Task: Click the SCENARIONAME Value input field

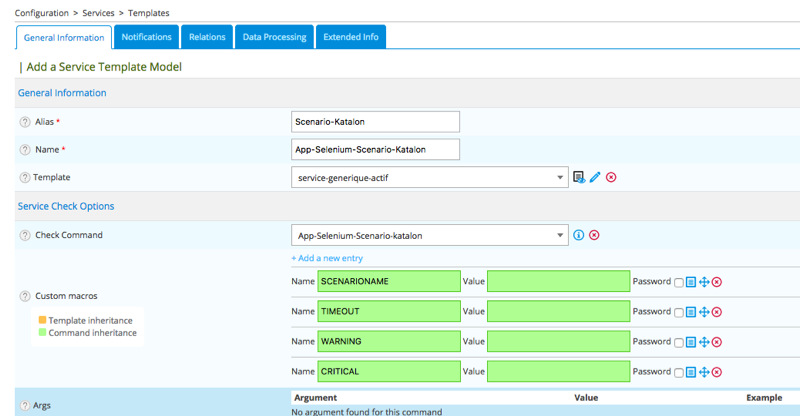Action: [x=558, y=282]
